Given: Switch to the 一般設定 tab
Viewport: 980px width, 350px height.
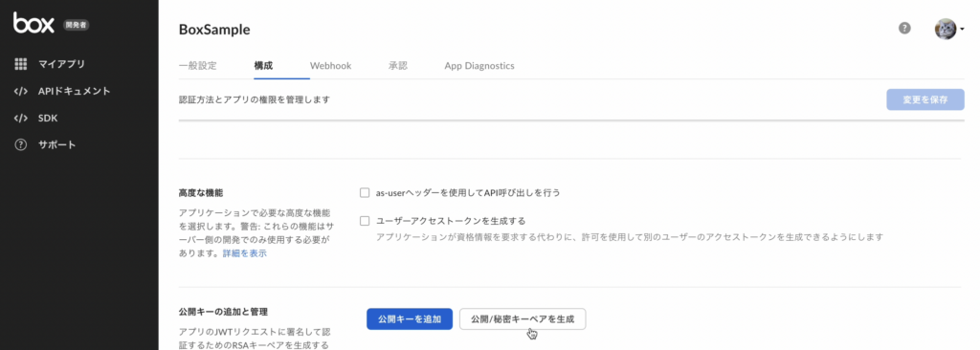Looking at the screenshot, I should point(197,66).
